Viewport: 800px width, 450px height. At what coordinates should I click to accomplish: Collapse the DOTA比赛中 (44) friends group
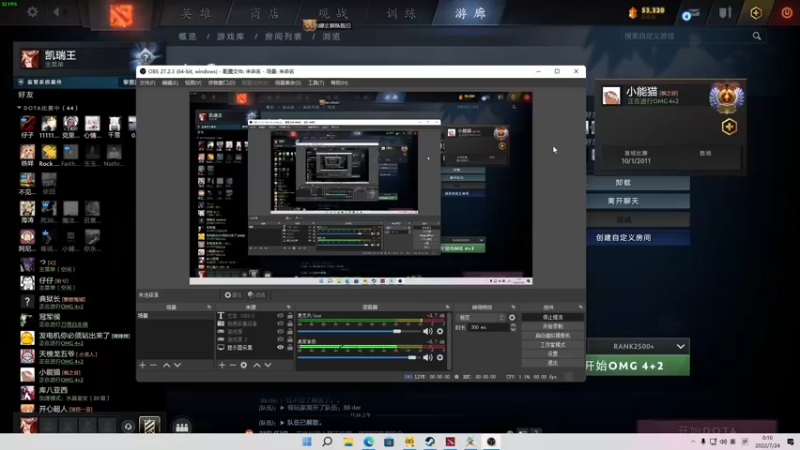click(x=19, y=108)
